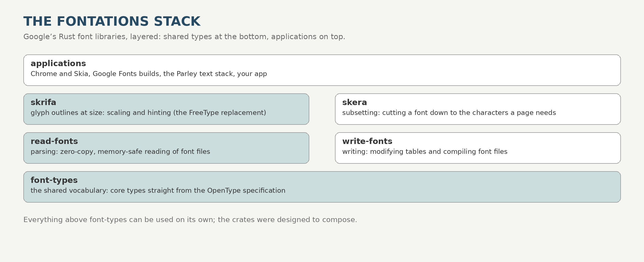Select the 'skera' heading
The width and height of the screenshot is (644, 262).
pos(354,102)
